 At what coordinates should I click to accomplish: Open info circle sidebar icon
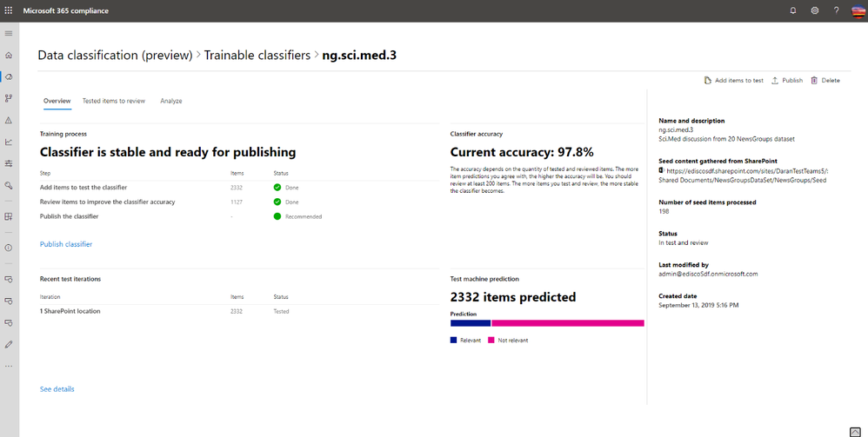coord(9,248)
